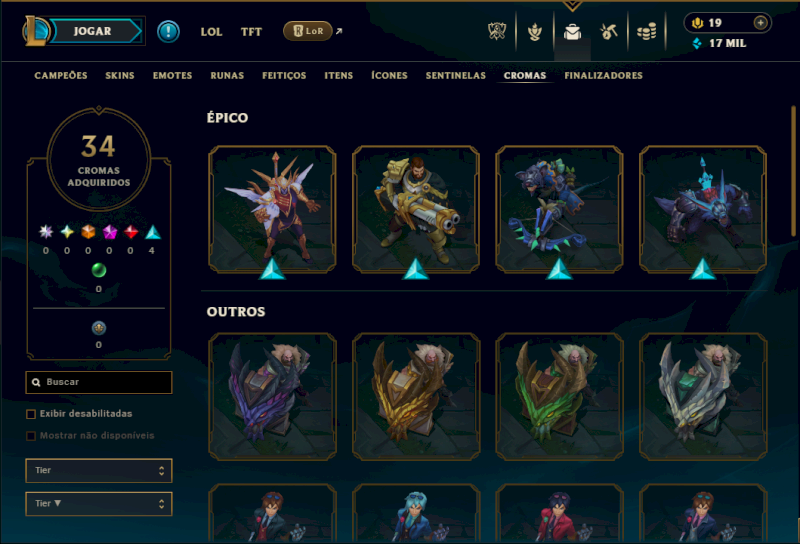The height and width of the screenshot is (544, 800).
Task: Switch to the SKINS tab
Action: 120,76
